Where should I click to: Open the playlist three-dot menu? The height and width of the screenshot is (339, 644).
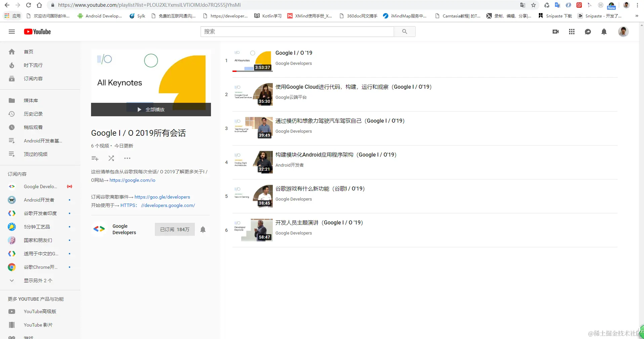pyautogui.click(x=127, y=158)
